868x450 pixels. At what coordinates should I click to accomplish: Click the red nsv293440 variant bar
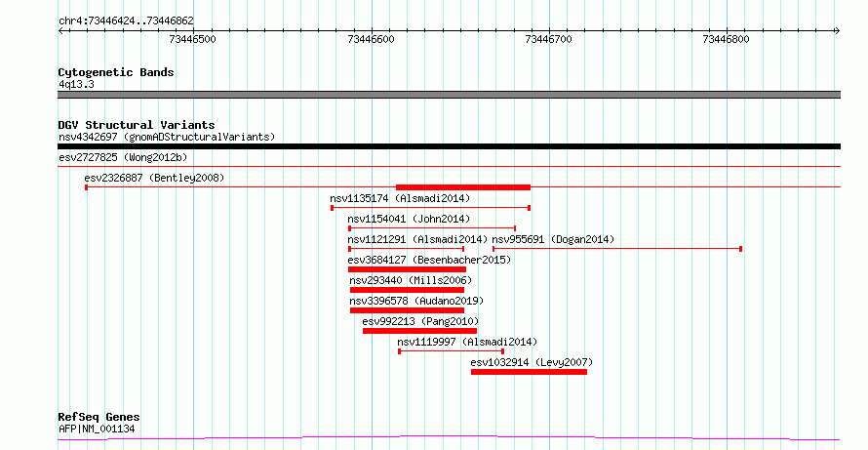(407, 290)
